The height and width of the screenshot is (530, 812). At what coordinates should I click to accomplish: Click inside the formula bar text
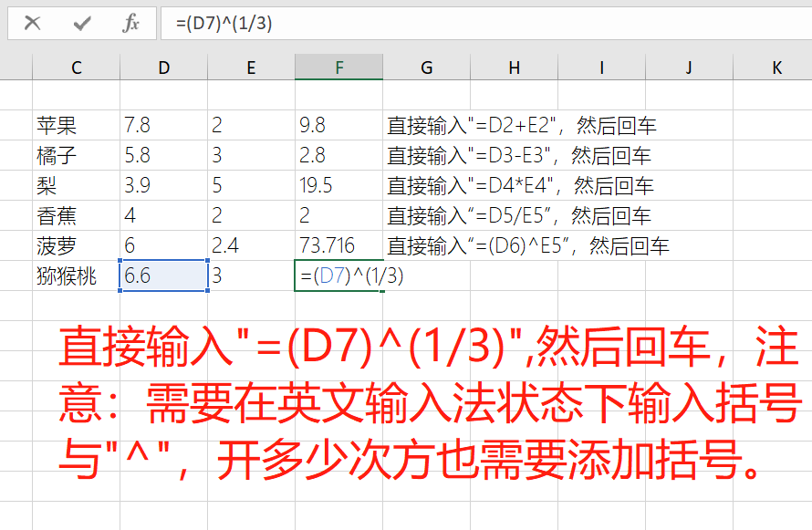[224, 24]
